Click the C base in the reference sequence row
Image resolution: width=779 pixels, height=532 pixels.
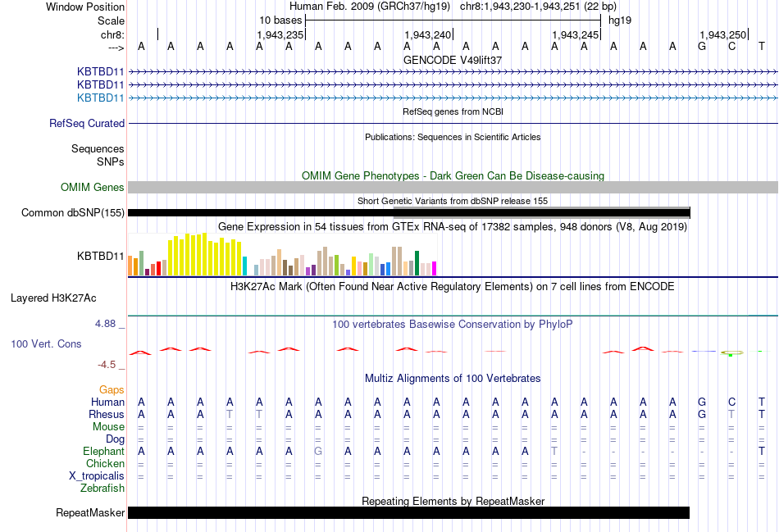coord(731,47)
